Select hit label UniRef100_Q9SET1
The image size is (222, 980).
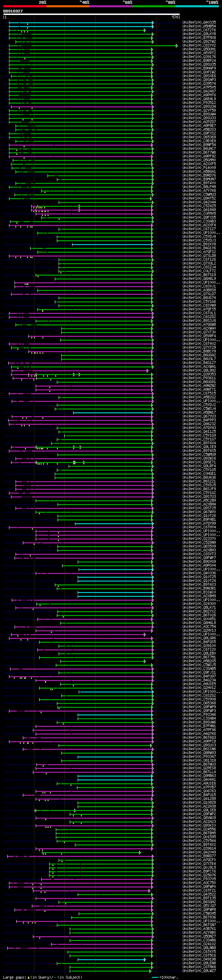(x=199, y=462)
